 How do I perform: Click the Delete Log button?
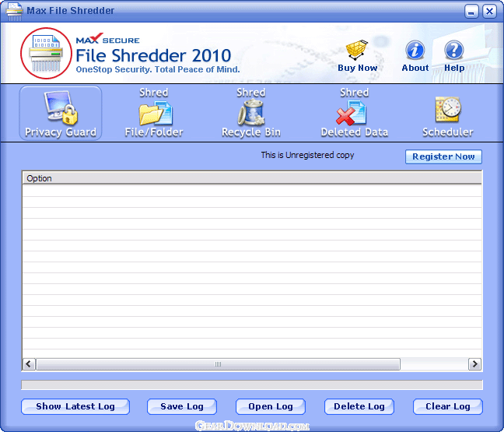[x=359, y=406]
